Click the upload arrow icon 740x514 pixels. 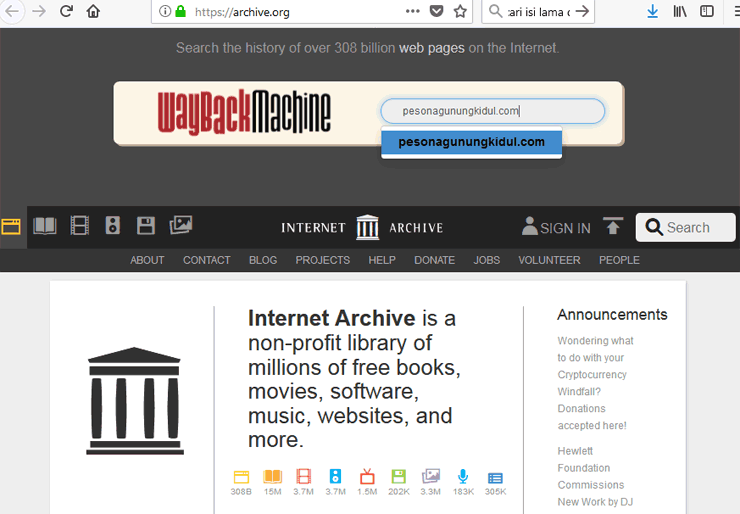click(x=613, y=226)
